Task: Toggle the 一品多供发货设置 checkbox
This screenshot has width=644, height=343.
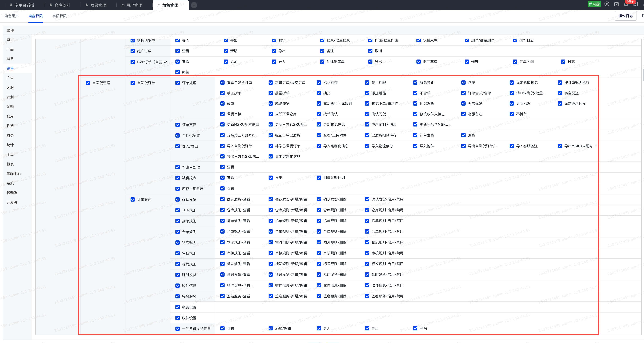Action: click(178, 329)
